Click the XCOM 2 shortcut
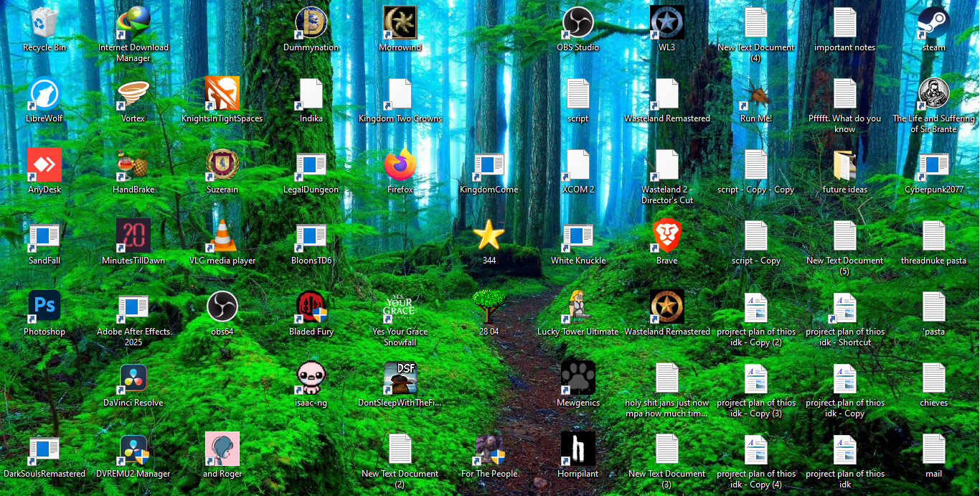Image resolution: width=980 pixels, height=496 pixels. (578, 164)
